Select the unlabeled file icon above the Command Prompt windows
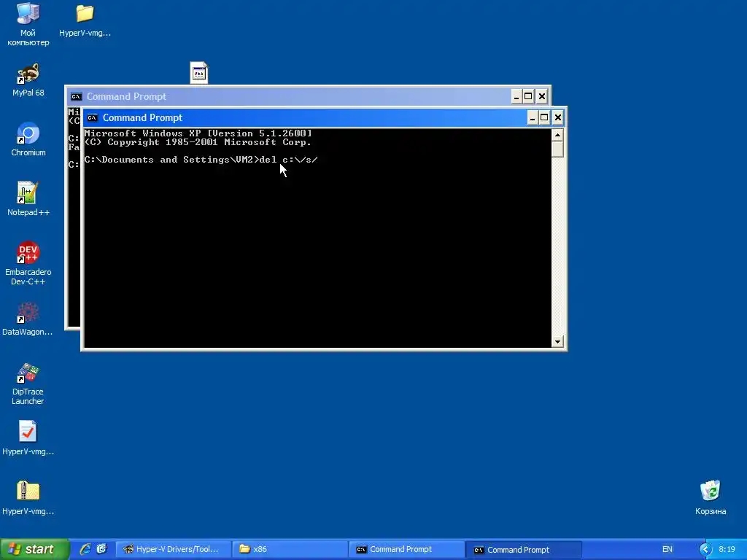 point(198,73)
